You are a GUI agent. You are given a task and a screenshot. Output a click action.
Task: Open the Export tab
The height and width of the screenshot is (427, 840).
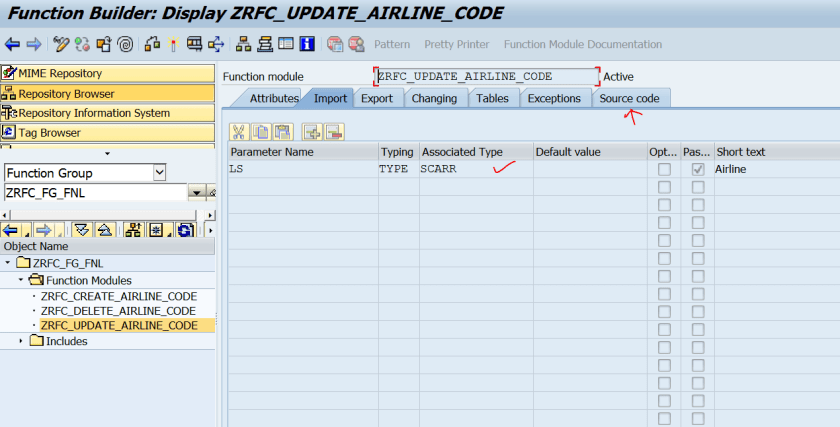click(x=377, y=99)
